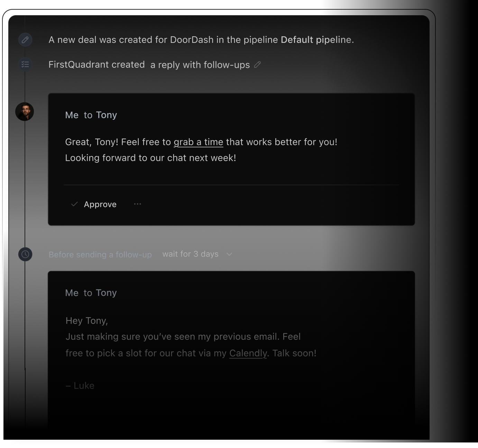Screen dimensions: 478x448
Task: Click the checkmark icon beside Approve
Action: [74, 204]
